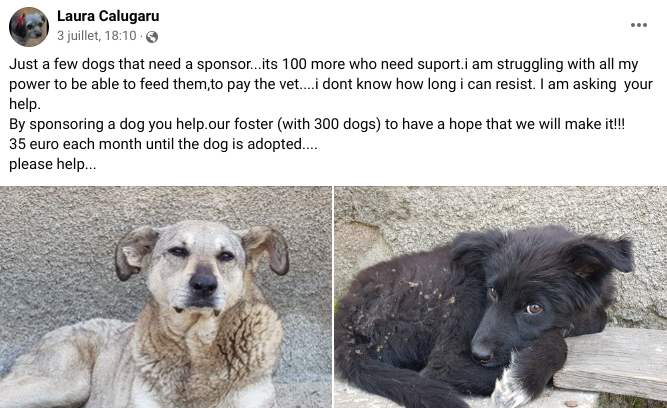Click the word 'help.' on the third line
This screenshot has height=408, width=667.
click(x=25, y=104)
